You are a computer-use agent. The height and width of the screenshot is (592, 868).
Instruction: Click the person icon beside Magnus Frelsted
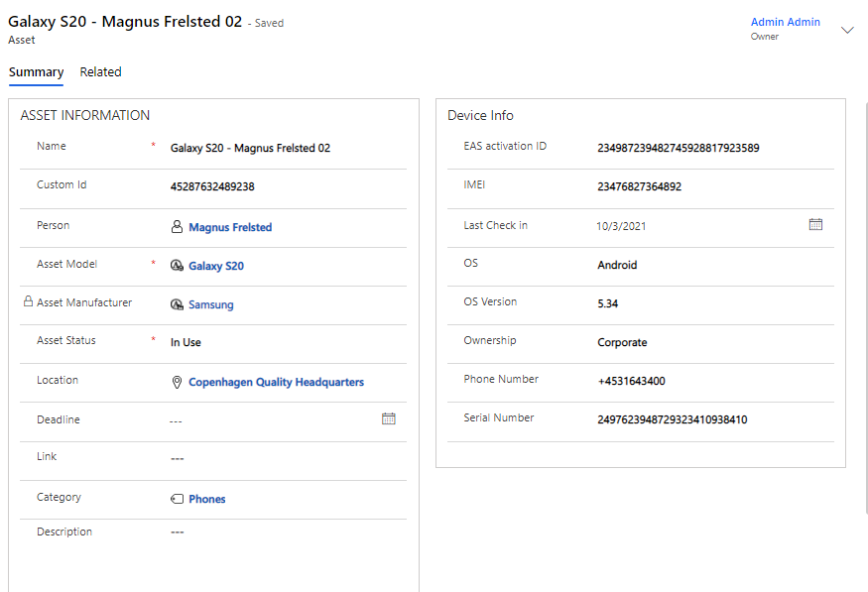[x=178, y=227]
